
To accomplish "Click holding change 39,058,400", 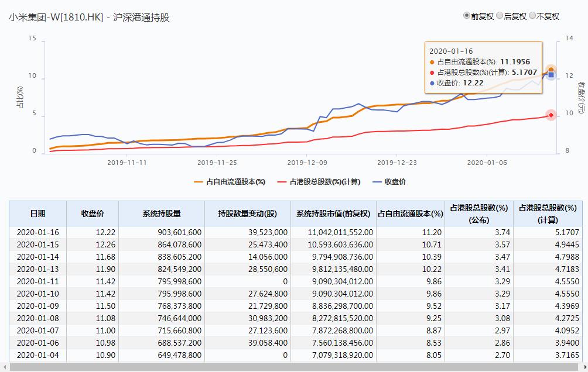I will (248, 343).
